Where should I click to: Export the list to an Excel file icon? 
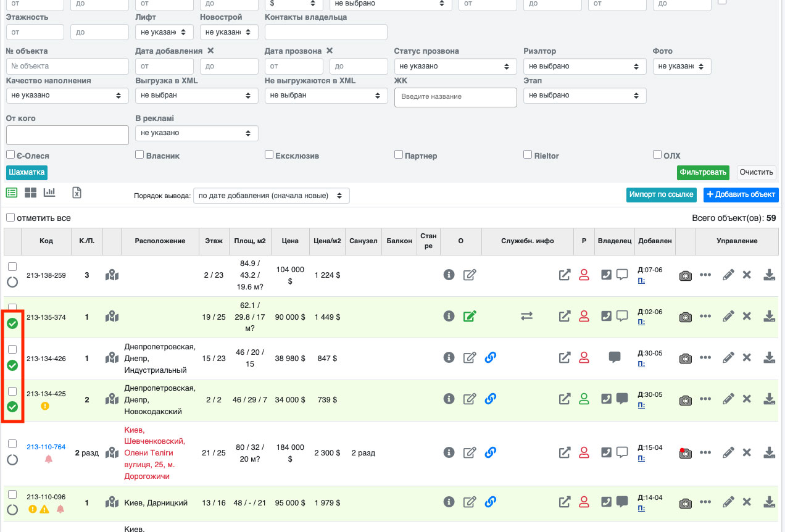(x=77, y=193)
